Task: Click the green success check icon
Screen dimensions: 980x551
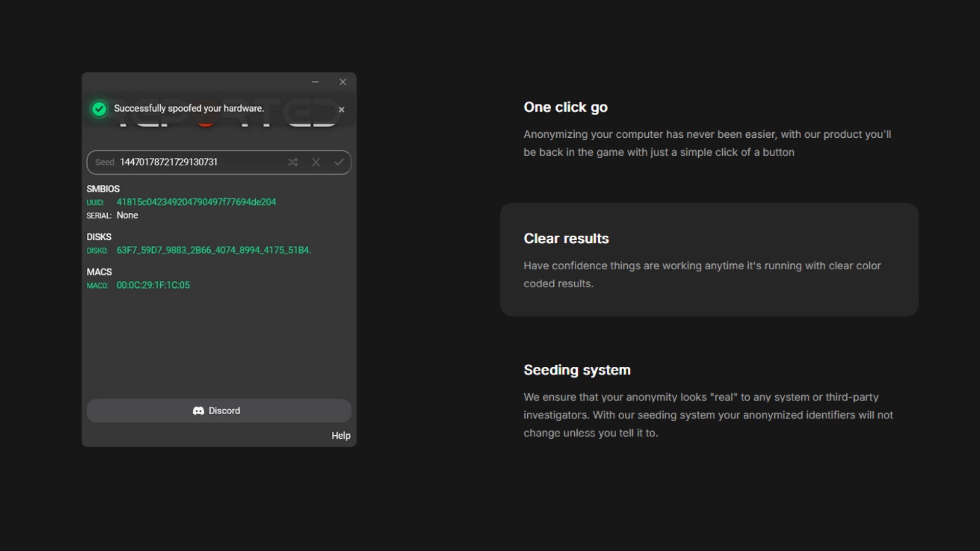Action: coord(99,109)
